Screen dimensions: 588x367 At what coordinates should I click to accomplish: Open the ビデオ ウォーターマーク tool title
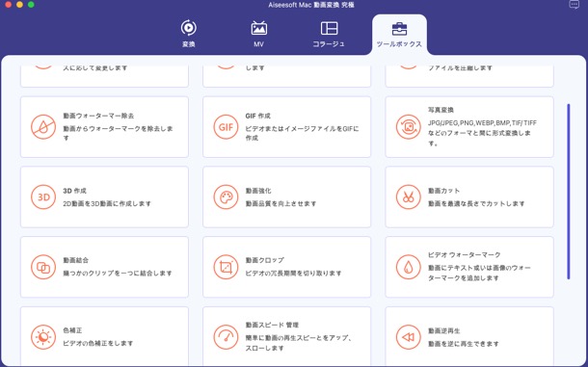coord(465,255)
